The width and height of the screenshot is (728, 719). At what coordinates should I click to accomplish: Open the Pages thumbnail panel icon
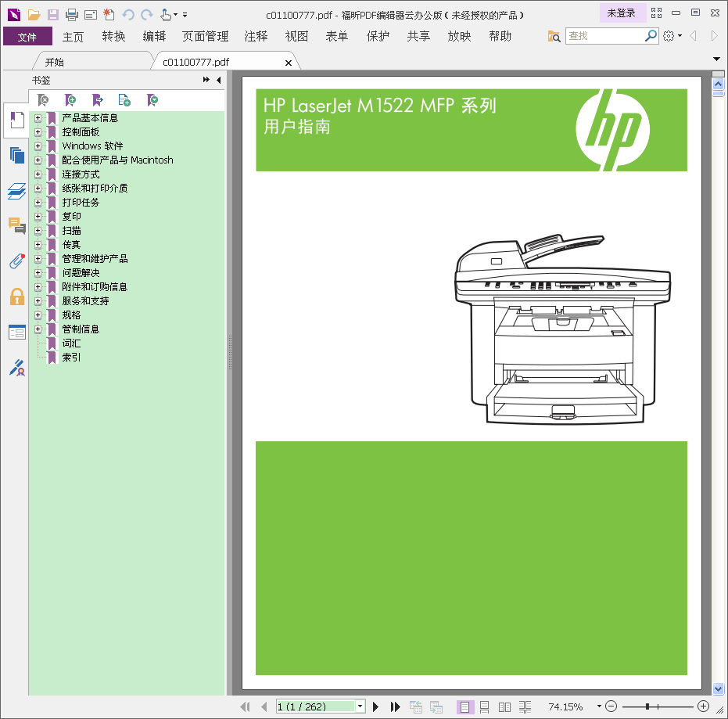tap(16, 155)
